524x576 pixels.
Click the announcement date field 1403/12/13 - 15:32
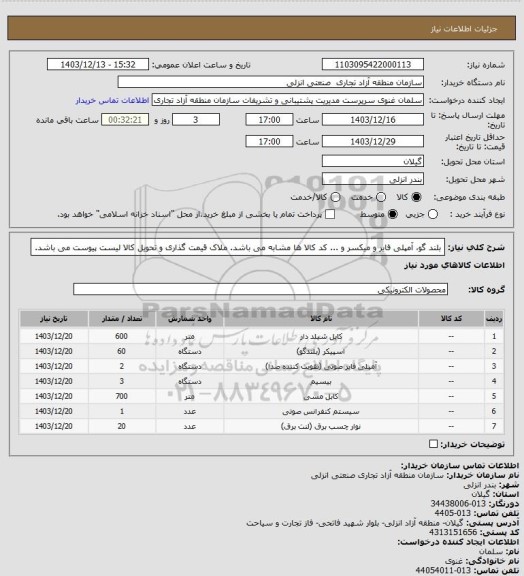tap(98, 64)
